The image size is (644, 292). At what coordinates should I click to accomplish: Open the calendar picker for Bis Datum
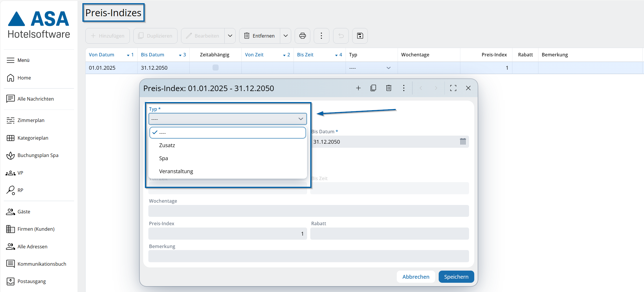(x=463, y=142)
